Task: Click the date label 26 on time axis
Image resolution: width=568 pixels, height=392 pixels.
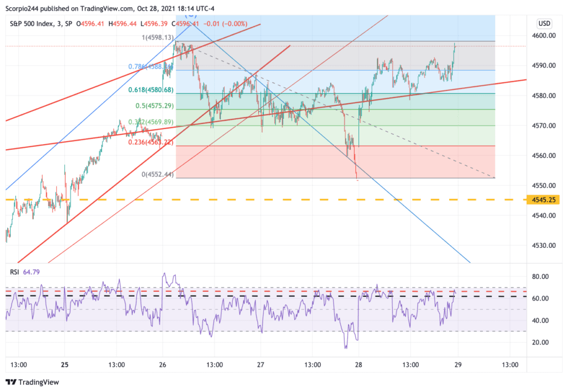Action: (163, 365)
